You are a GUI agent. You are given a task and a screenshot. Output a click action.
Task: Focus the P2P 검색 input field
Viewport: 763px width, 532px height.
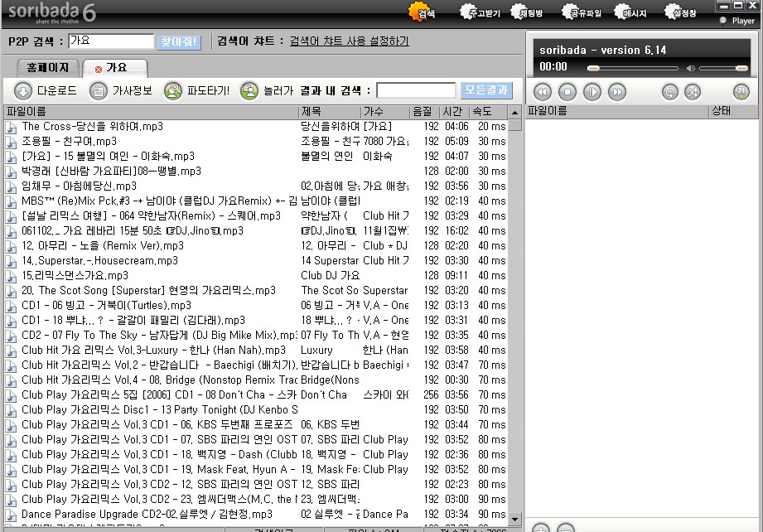tap(111, 41)
